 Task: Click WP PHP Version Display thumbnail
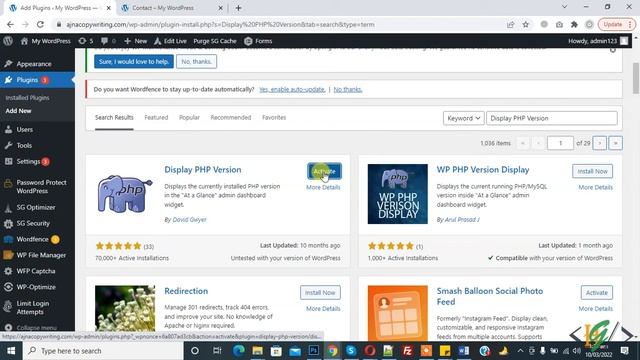tap(398, 194)
